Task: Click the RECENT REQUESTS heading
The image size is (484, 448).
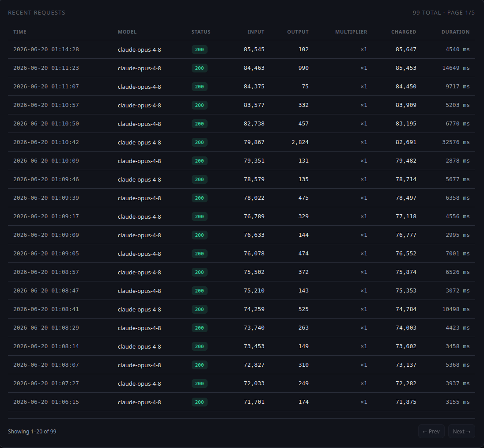Action: (x=36, y=13)
